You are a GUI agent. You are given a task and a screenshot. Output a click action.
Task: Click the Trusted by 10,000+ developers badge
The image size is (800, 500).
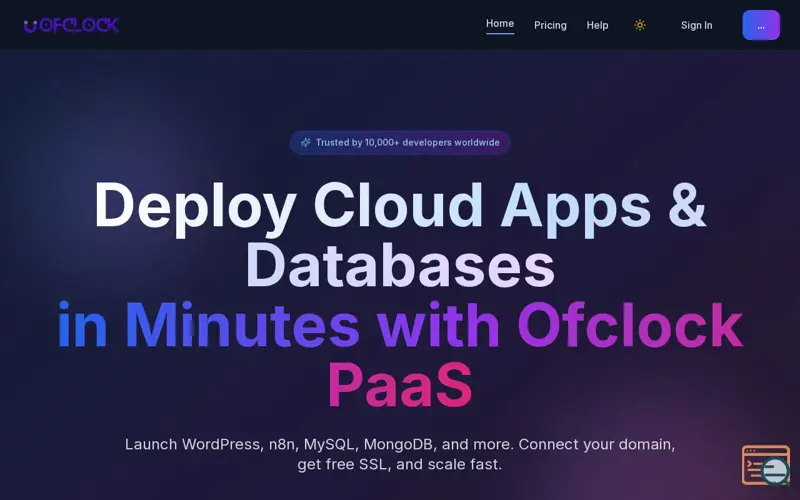400,142
